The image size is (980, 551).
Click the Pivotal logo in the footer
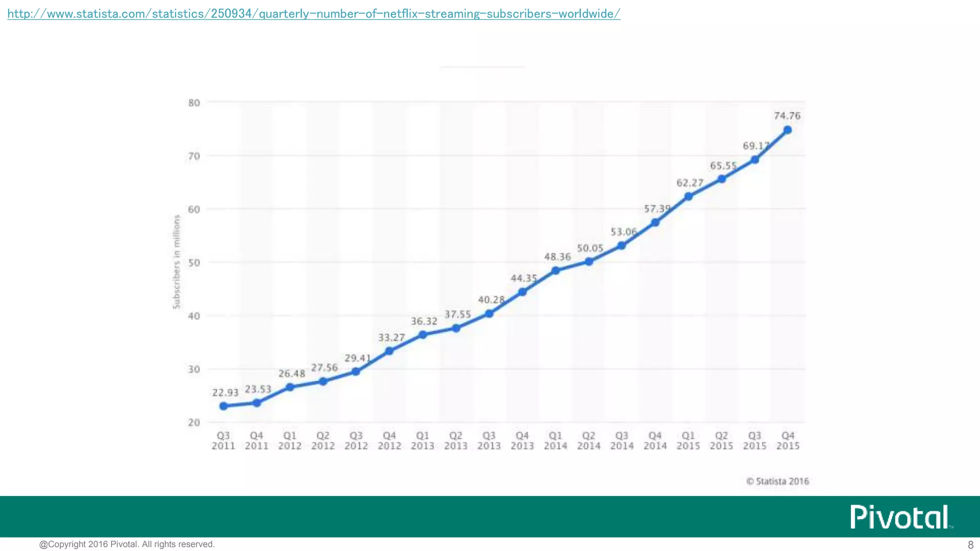tap(901, 517)
